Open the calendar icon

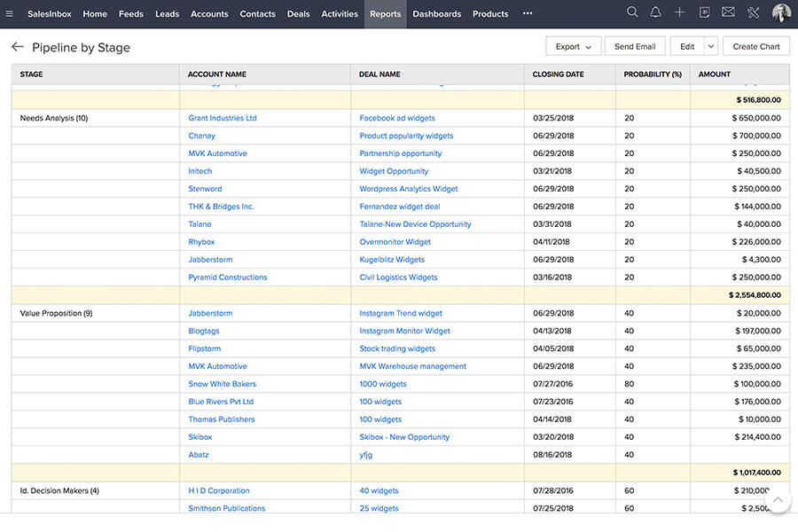[704, 12]
